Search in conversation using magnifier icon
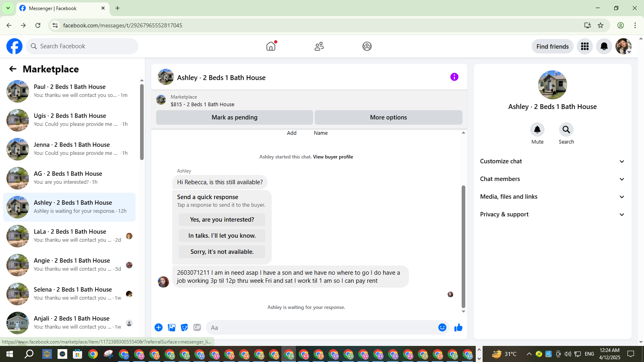The width and height of the screenshot is (644, 362). [566, 130]
